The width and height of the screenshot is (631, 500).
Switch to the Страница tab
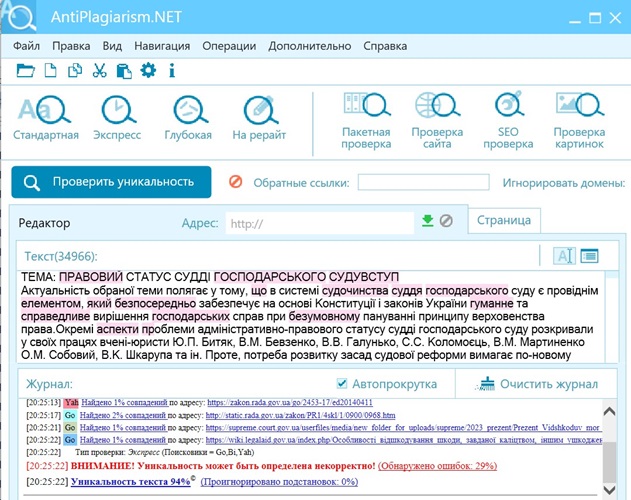point(504,220)
